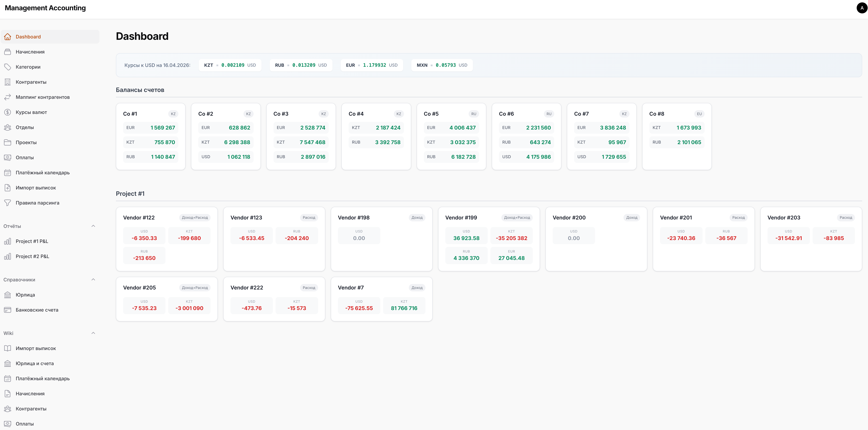Select the Vendor #199 card

(461, 218)
